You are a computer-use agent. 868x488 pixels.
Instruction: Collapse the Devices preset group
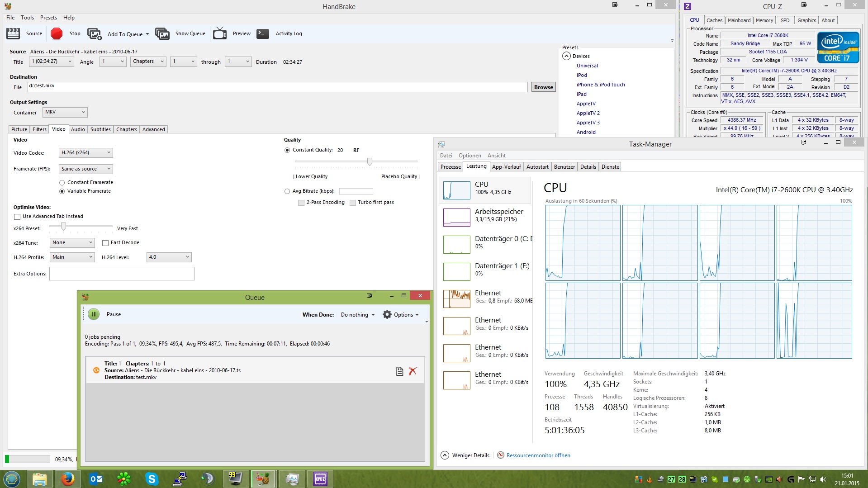566,56
